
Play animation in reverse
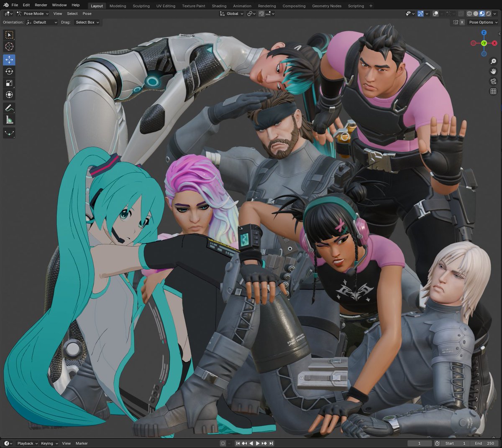click(251, 443)
